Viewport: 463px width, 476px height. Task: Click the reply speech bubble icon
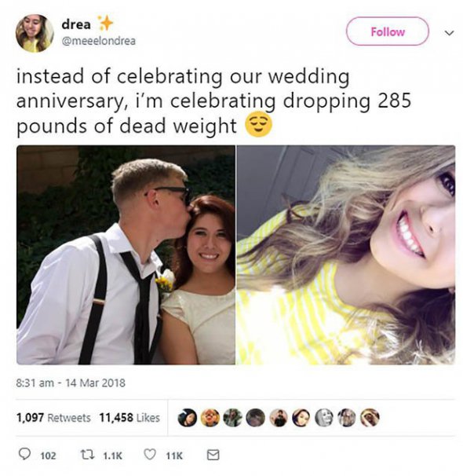tap(24, 455)
